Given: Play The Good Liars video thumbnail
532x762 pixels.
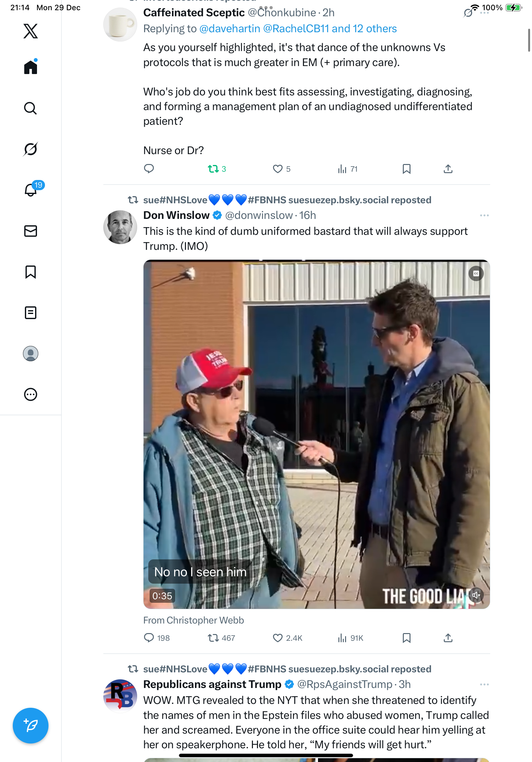Looking at the screenshot, I should coord(316,434).
